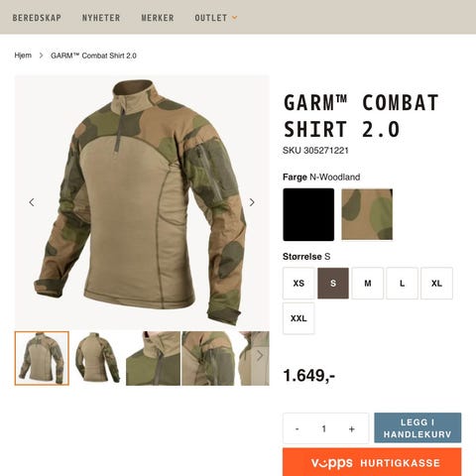476x476 pixels.
Task: Choose the N-Woodland camo swatch
Action: tap(367, 214)
